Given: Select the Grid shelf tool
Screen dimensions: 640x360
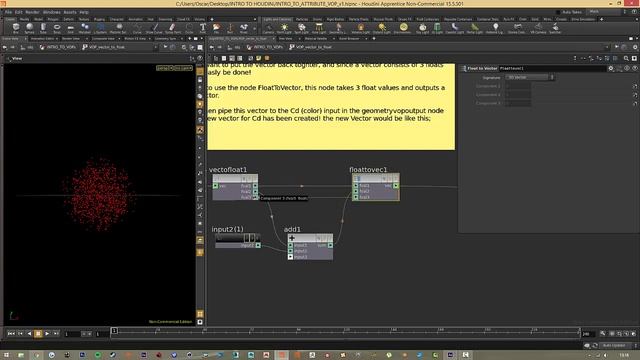Looking at the screenshot, I should [71, 28].
